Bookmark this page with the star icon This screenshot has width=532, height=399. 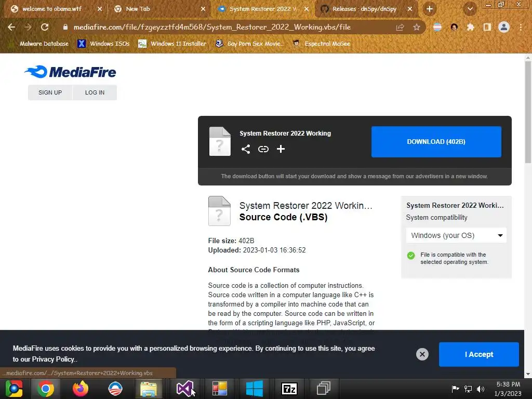click(417, 27)
